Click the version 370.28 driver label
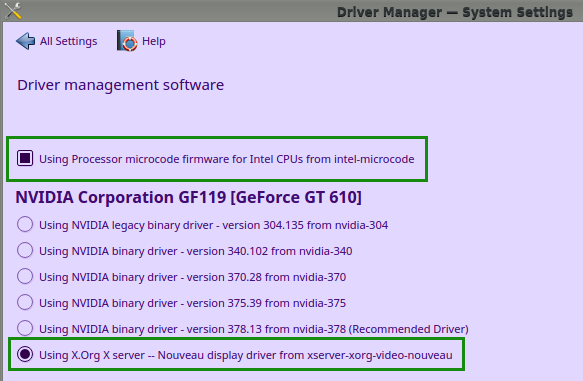Image resolution: width=583 pixels, height=381 pixels. (x=193, y=277)
